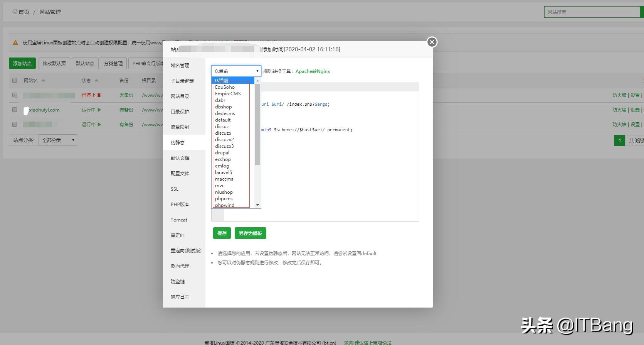The height and width of the screenshot is (345, 644).
Task: Click 有备份 link in the xiaohuiyl.com row
Action: 126,110
